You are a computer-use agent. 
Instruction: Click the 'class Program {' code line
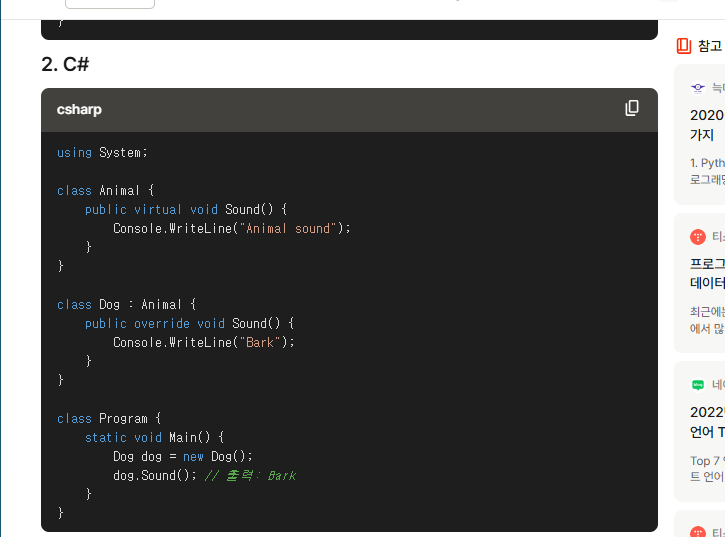coord(109,419)
